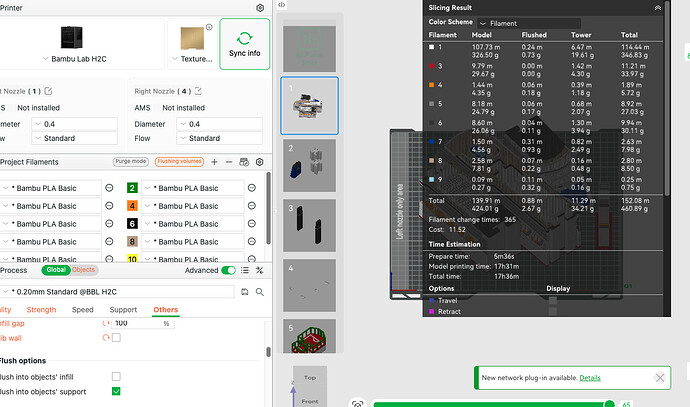The width and height of the screenshot is (690, 407).
Task: Open Texture plate type dropdown
Action: coord(192,59)
